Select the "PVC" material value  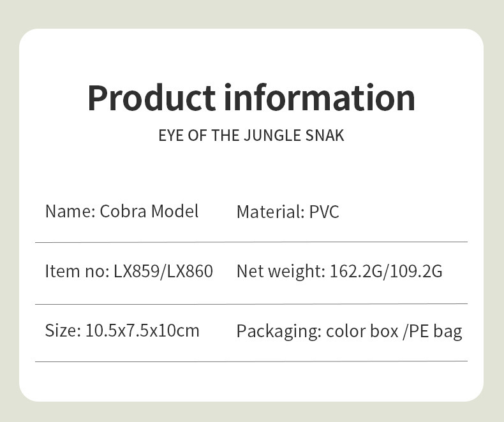[324, 212]
